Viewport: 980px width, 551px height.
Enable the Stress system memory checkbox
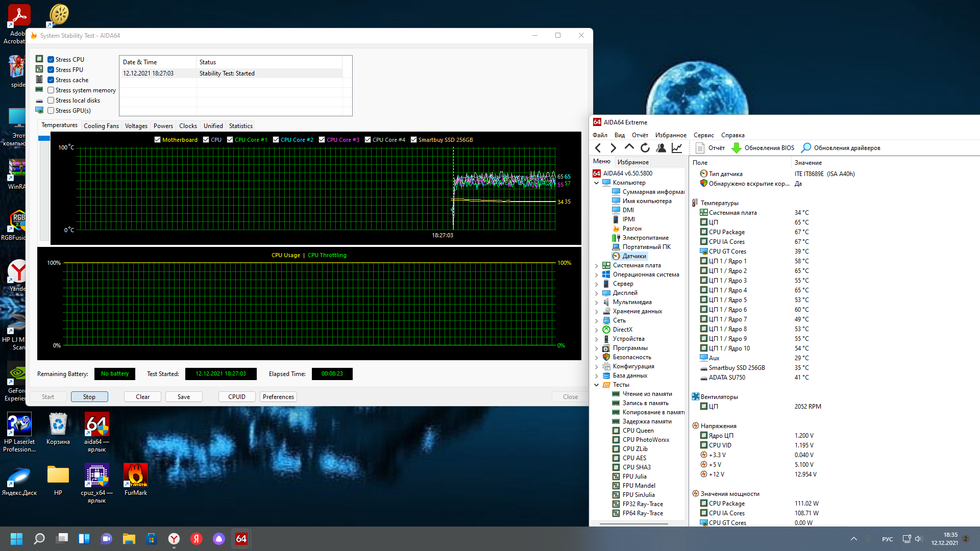click(51, 90)
